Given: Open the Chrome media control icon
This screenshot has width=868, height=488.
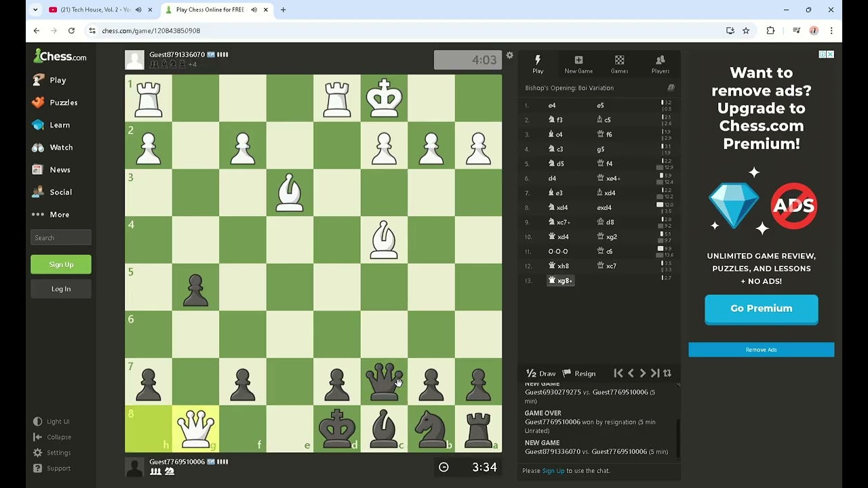Looking at the screenshot, I should (x=796, y=30).
